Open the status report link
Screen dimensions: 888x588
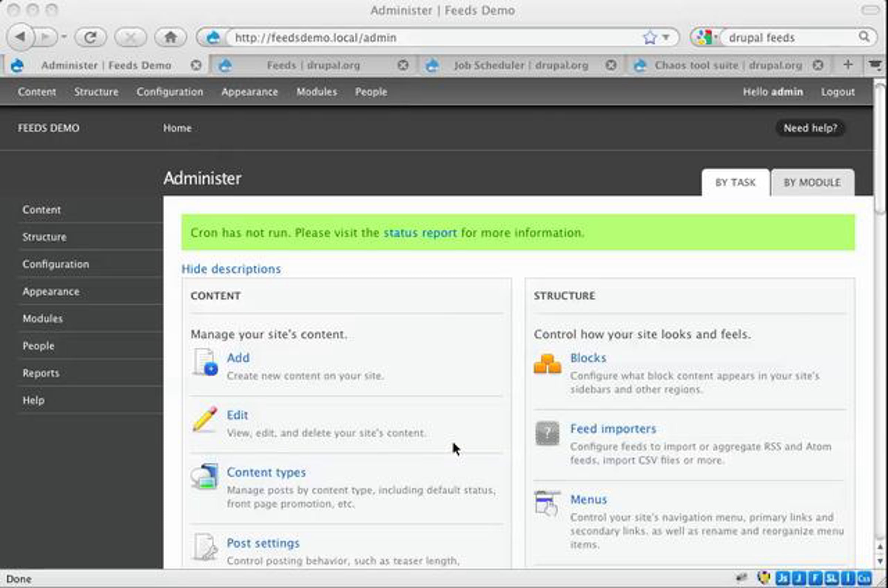coord(420,233)
